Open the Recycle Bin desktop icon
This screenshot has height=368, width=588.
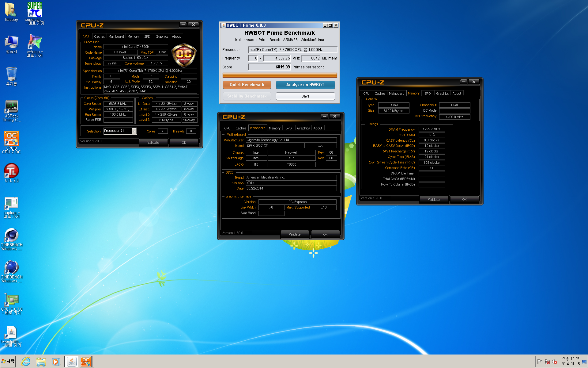[x=11, y=76]
